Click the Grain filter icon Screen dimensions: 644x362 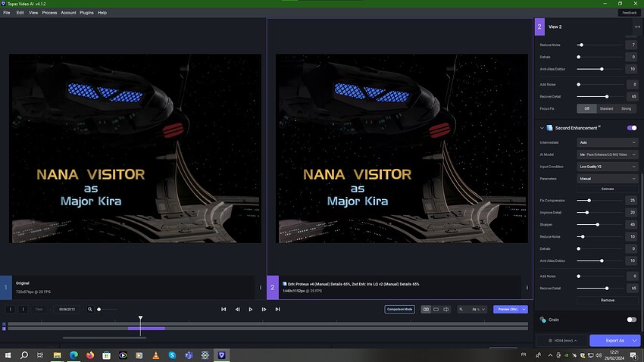pos(543,320)
